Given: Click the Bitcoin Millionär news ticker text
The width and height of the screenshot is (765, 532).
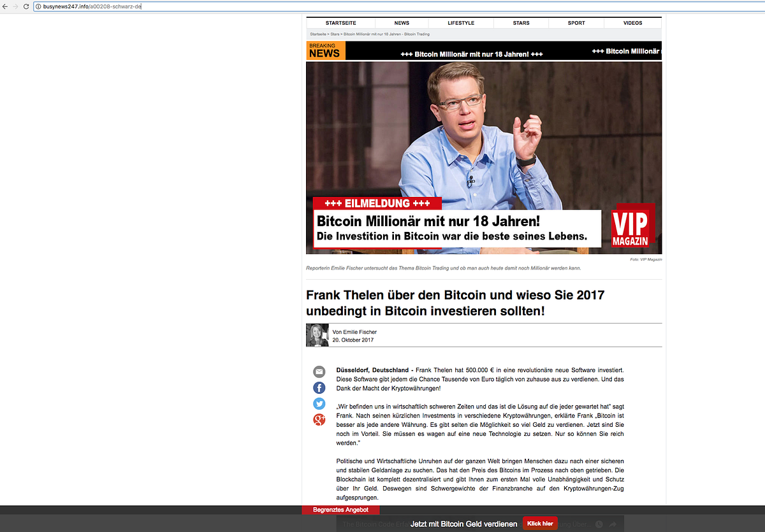Looking at the screenshot, I should (472, 54).
